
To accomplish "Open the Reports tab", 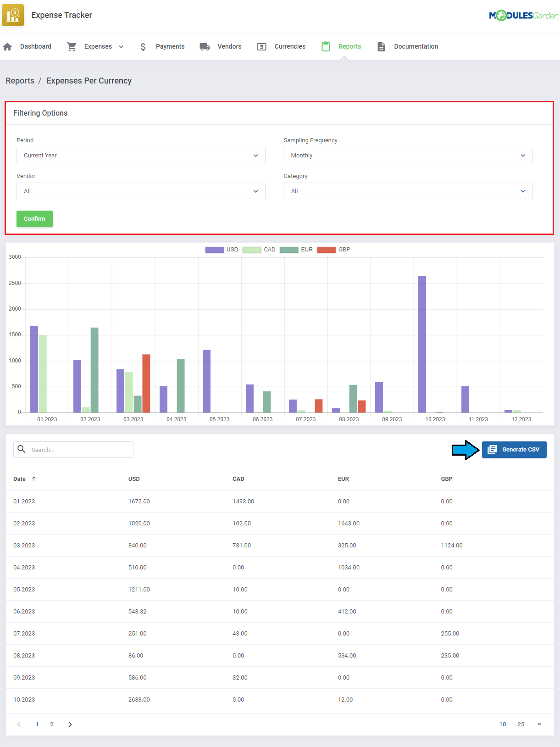I will pyautogui.click(x=349, y=47).
